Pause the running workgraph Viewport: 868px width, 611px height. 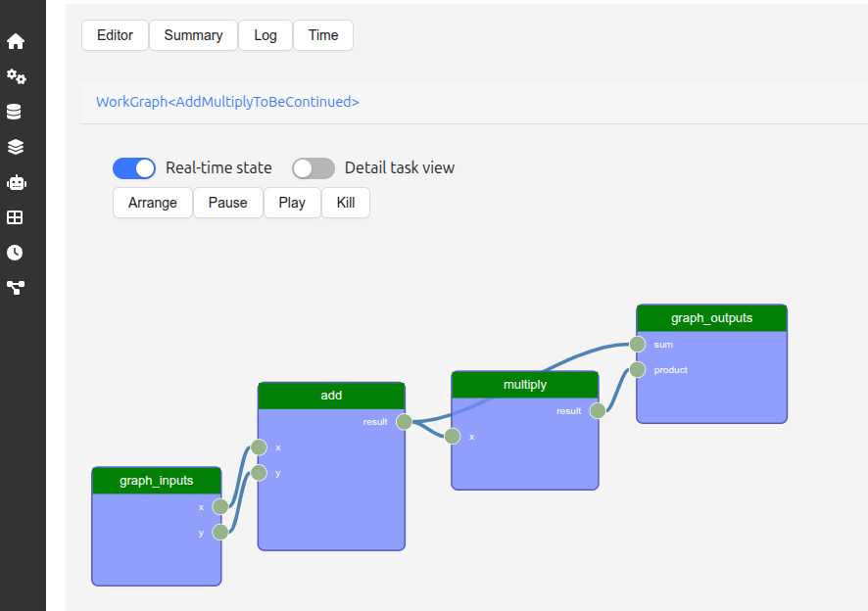coord(227,203)
